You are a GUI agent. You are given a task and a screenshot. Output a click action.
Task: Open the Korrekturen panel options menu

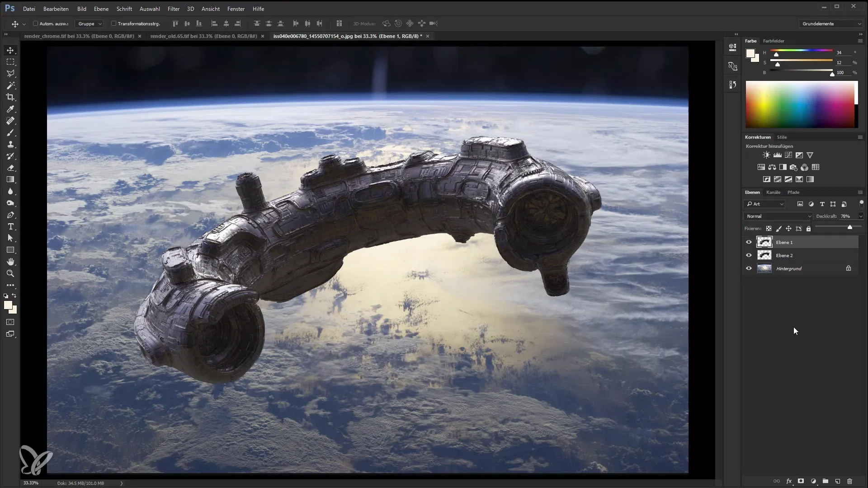point(860,137)
